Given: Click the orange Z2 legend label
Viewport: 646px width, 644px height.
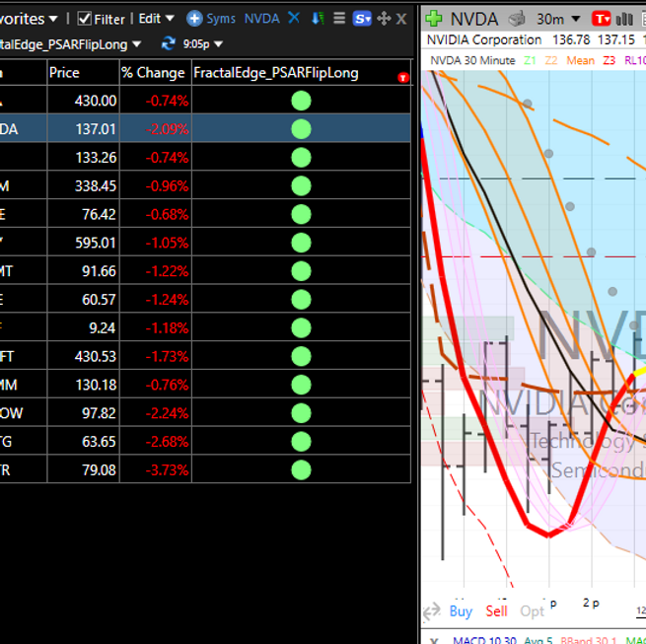Looking at the screenshot, I should coord(551,61).
